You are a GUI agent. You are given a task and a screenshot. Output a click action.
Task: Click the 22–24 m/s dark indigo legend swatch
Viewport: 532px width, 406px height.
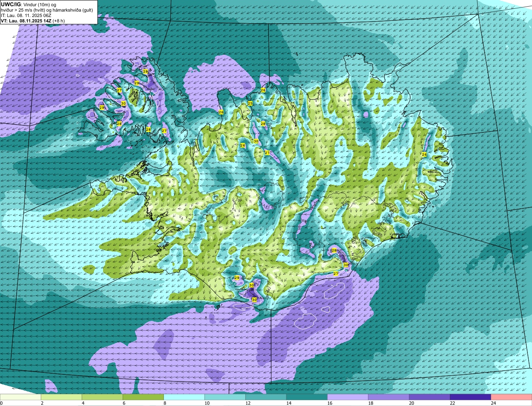(x=470, y=397)
